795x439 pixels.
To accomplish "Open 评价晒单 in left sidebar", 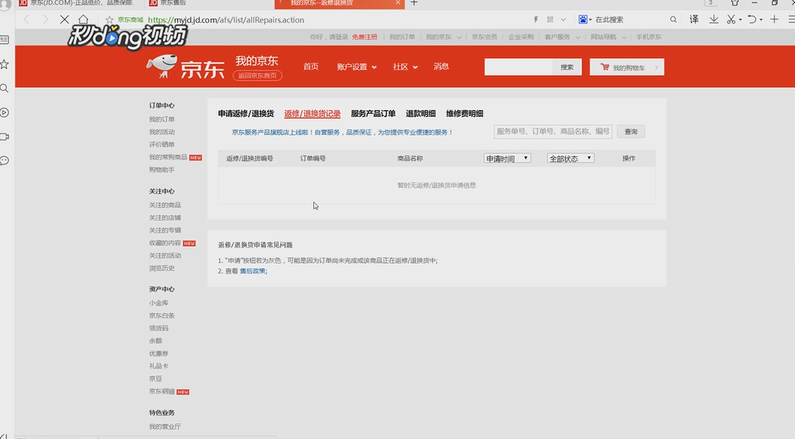I will (162, 144).
